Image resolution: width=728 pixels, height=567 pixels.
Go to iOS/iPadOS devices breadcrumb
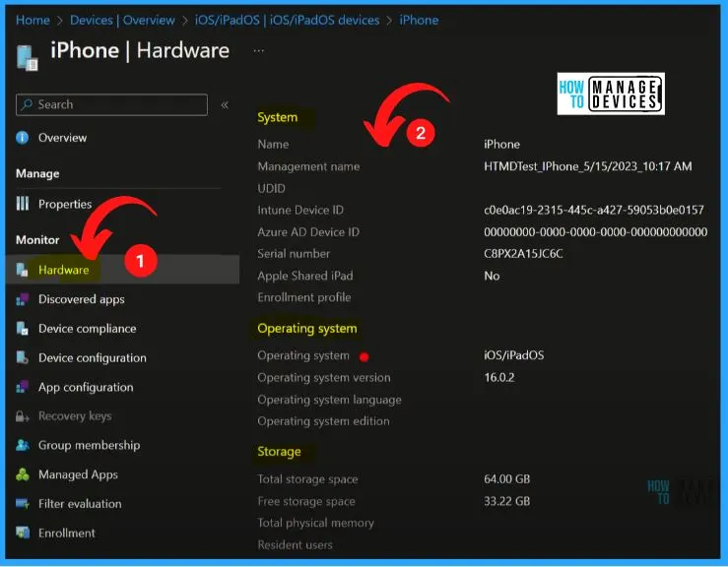(287, 20)
